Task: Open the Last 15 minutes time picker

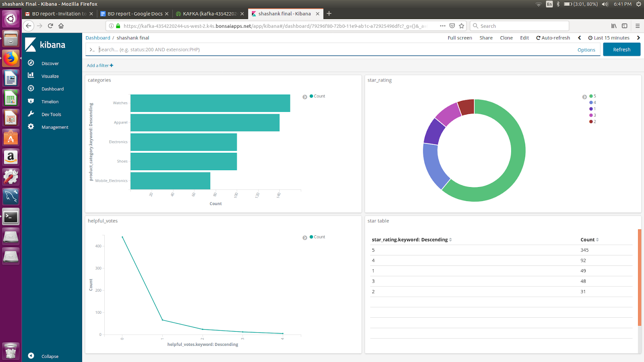Action: coord(609,38)
